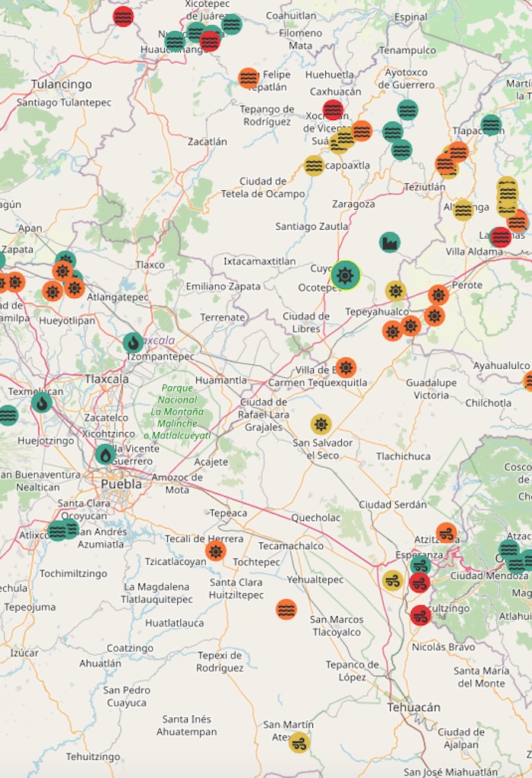Select yellow wind marker below Esperanza
The image size is (532, 778).
click(393, 581)
